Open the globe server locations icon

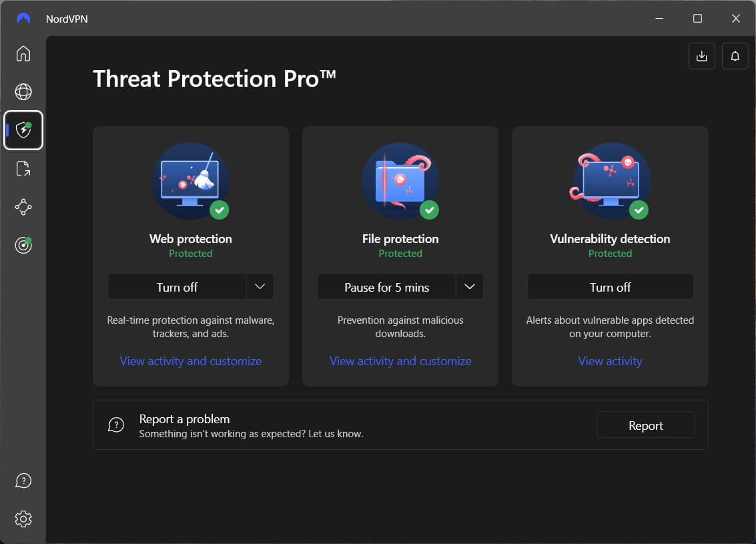point(23,91)
